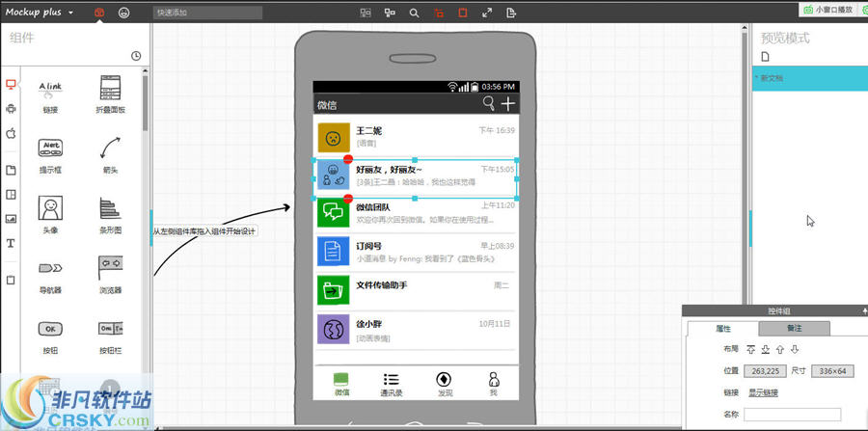Click the position value 263,225
Image resolution: width=868 pixels, height=431 pixels.
pyautogui.click(x=766, y=370)
